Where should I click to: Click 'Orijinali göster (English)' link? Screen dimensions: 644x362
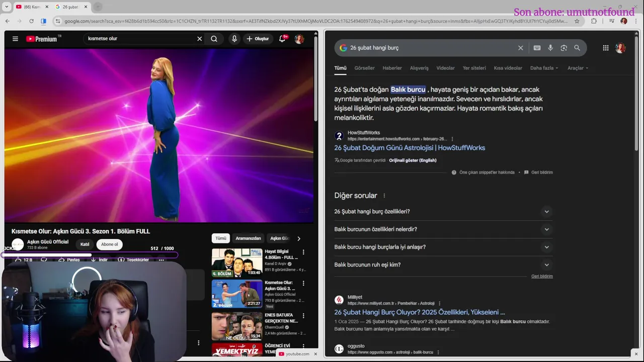(x=413, y=160)
